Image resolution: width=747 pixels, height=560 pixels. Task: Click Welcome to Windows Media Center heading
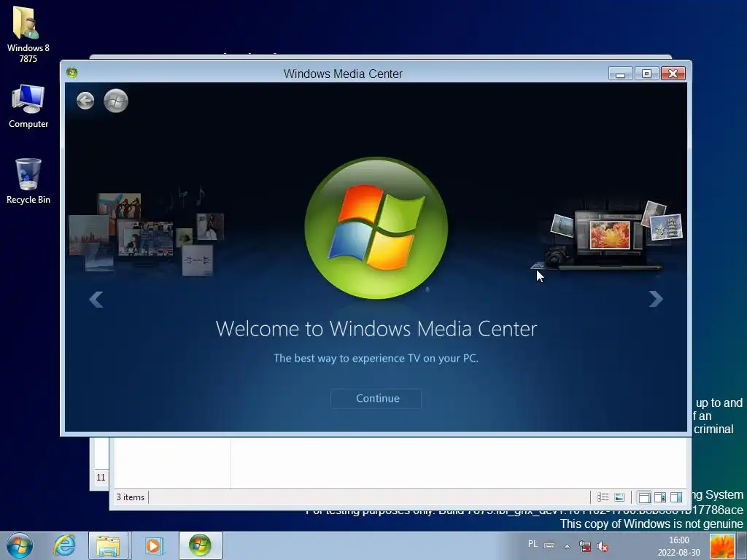(x=376, y=329)
